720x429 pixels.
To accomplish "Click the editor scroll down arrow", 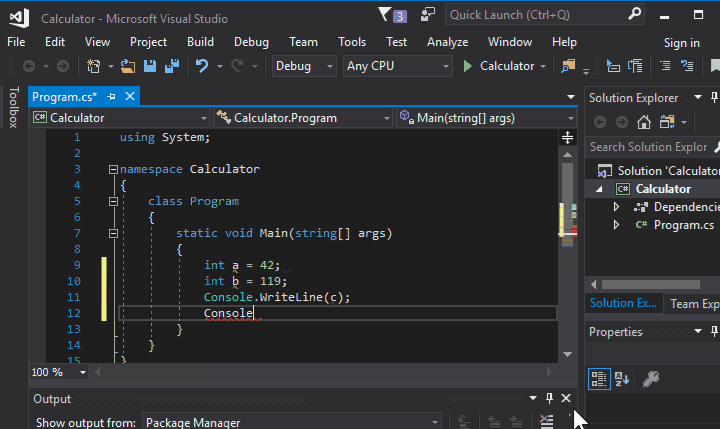I will tap(568, 354).
